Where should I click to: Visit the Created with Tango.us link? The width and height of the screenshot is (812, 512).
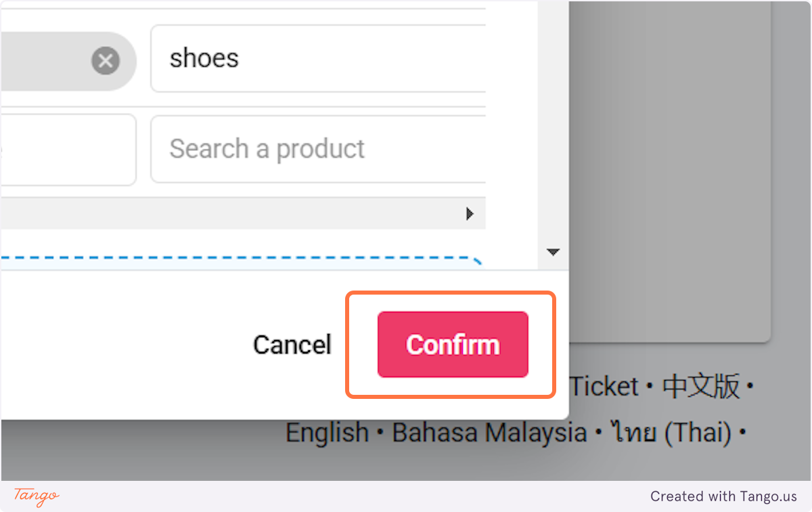[x=725, y=496]
